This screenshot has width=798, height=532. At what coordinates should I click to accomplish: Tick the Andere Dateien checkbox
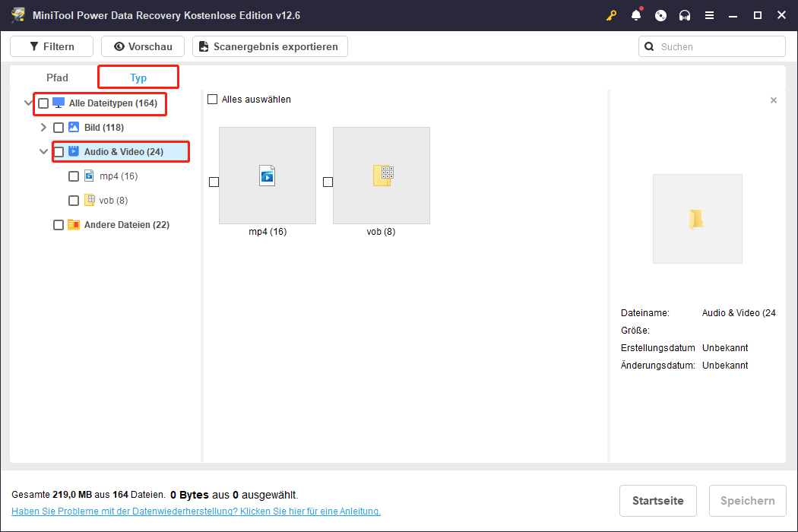click(x=59, y=225)
